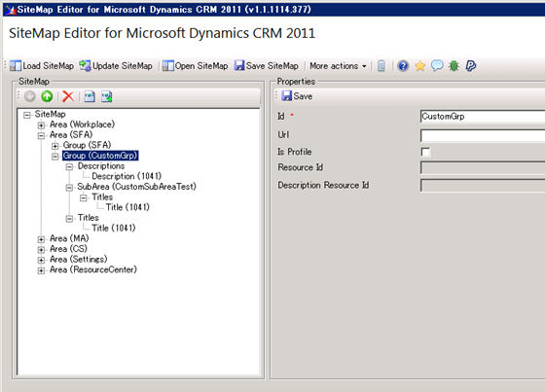
Task: Click the red X delete node icon
Action: pyautogui.click(x=68, y=96)
